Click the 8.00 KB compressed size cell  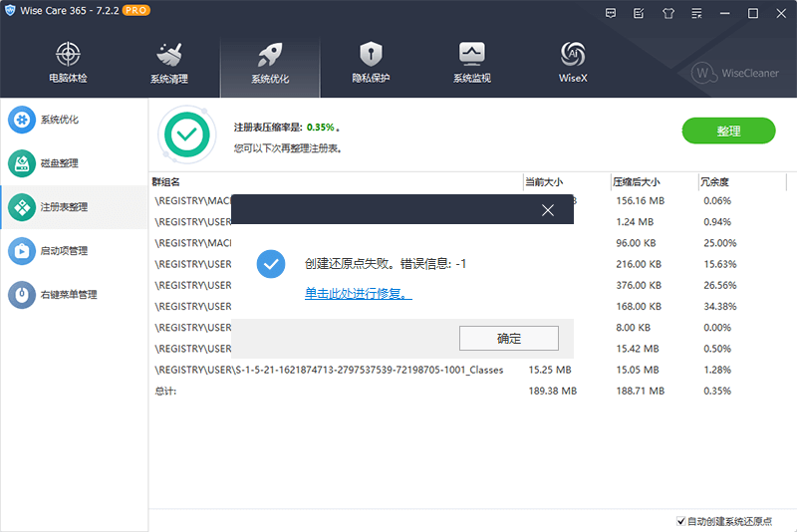coord(633,328)
